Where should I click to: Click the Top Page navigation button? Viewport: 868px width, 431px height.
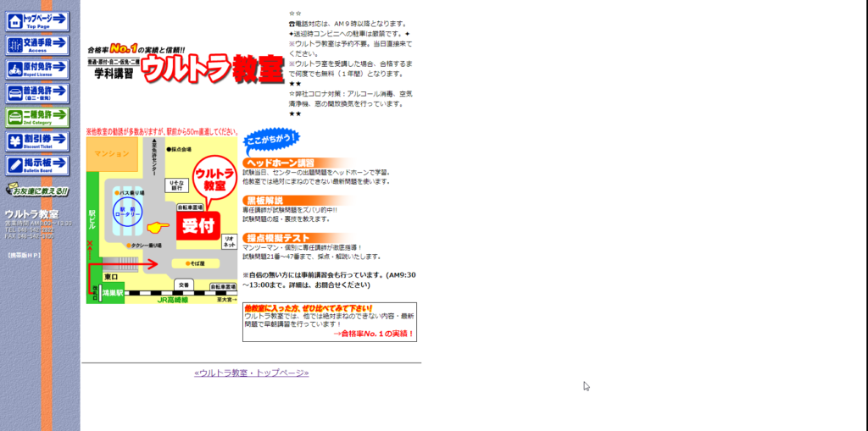point(37,21)
